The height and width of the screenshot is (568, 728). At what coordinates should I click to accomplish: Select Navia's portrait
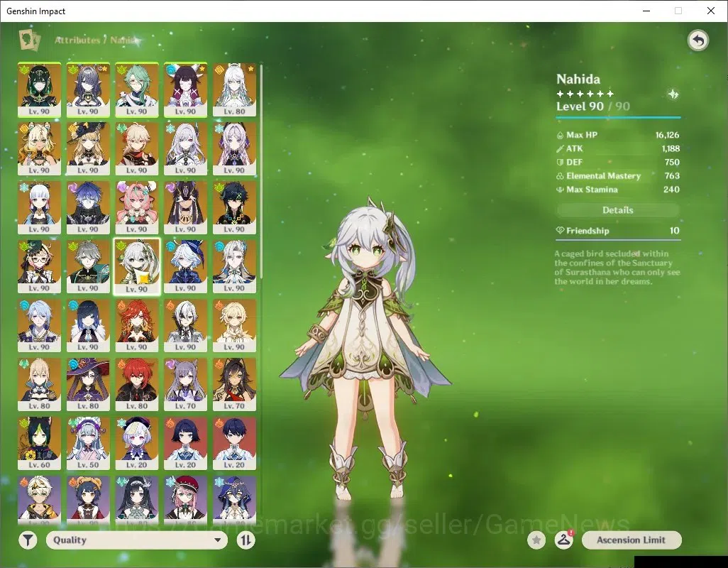point(88,149)
